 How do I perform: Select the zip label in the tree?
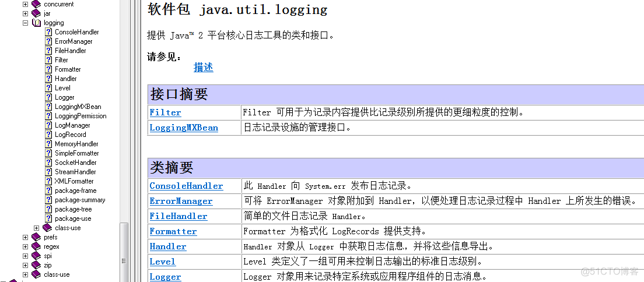(48, 265)
